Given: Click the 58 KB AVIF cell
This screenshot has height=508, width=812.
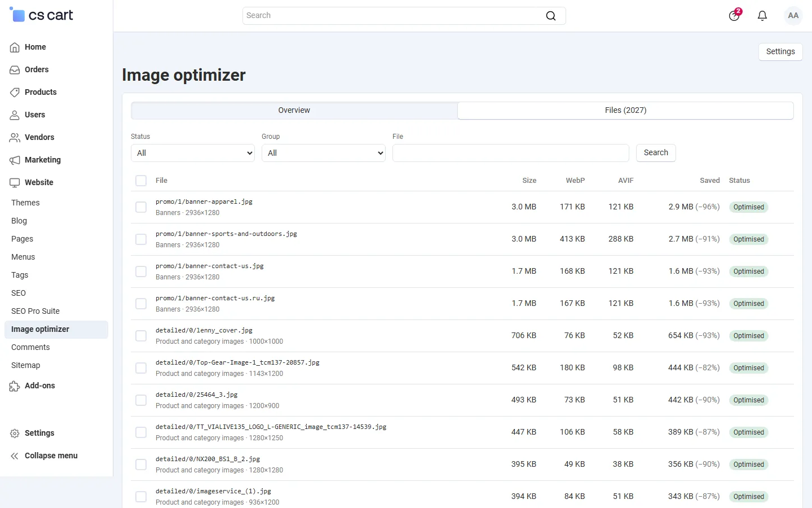Looking at the screenshot, I should tap(623, 432).
